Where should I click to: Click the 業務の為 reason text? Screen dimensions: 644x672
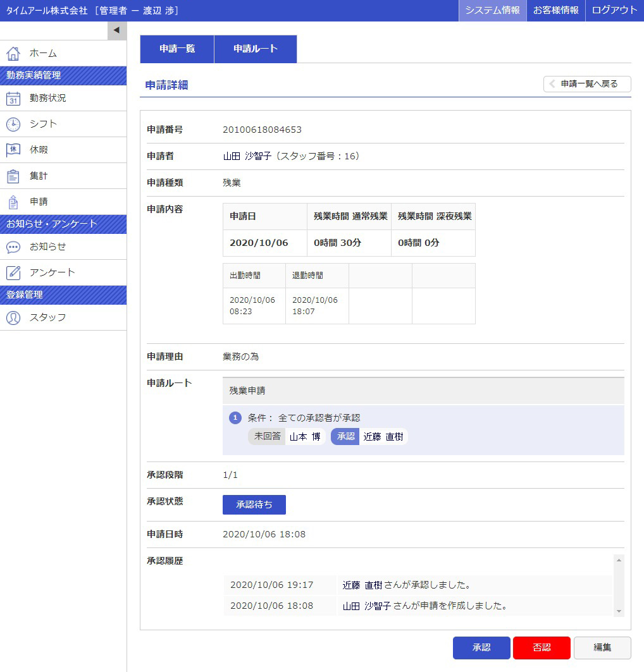240,357
